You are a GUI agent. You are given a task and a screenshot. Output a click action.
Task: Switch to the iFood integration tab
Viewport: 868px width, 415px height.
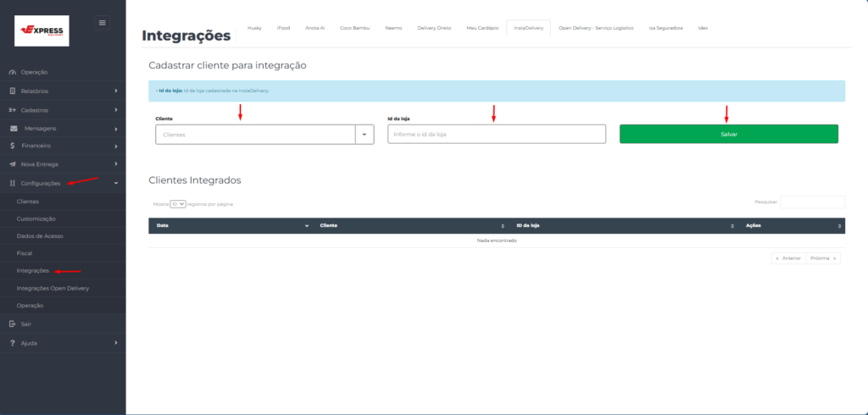pos(283,28)
